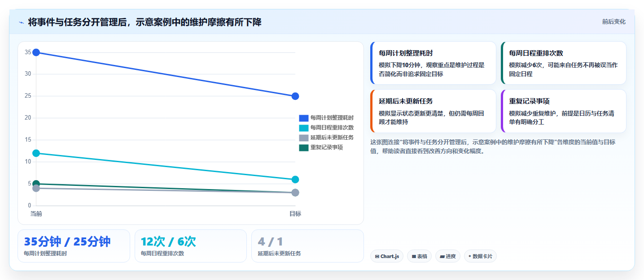Viewport: 644px width, 280px height.
Task: Click the sparkle icon in 数据卡片 tag
Action: [x=470, y=256]
